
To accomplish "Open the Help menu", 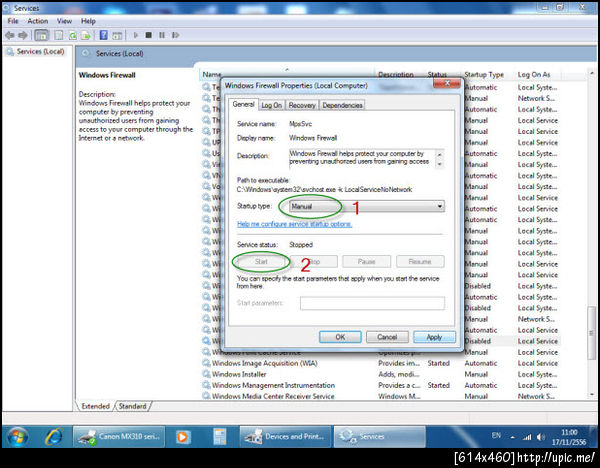I will pos(88,21).
